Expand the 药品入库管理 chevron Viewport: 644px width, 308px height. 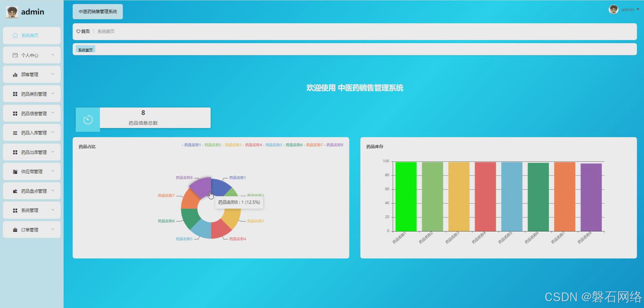53,132
